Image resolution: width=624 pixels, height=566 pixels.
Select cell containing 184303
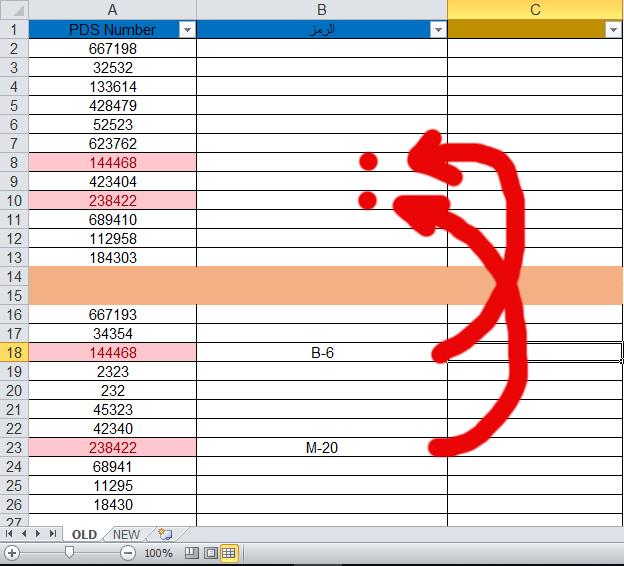click(113, 258)
